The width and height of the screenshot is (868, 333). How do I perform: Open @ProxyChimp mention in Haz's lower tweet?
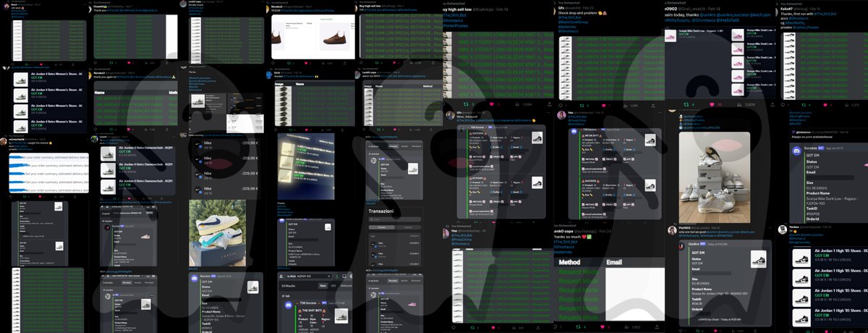(x=461, y=240)
